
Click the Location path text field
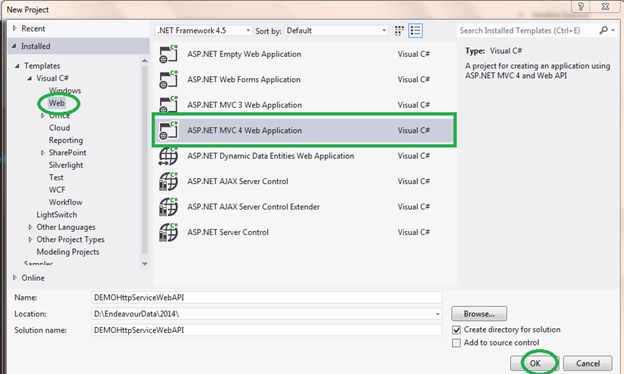263,314
